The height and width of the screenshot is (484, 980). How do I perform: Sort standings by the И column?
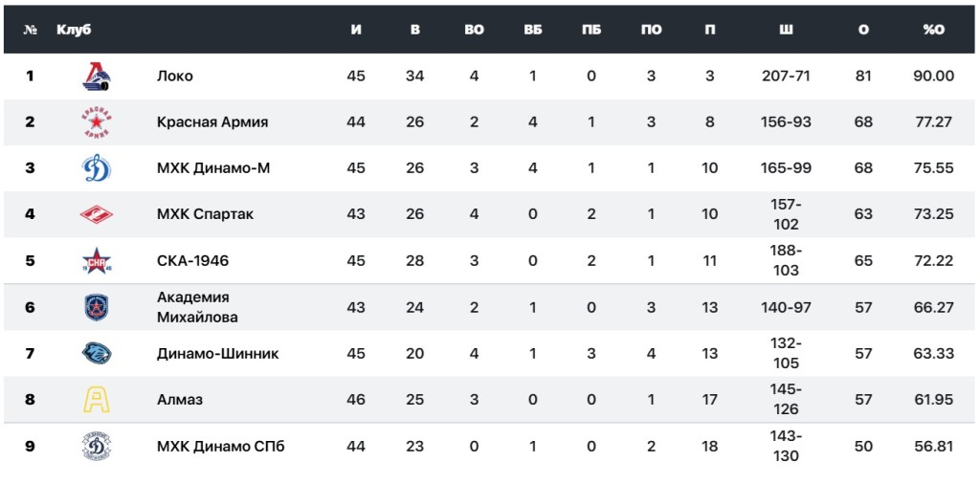pos(356,30)
